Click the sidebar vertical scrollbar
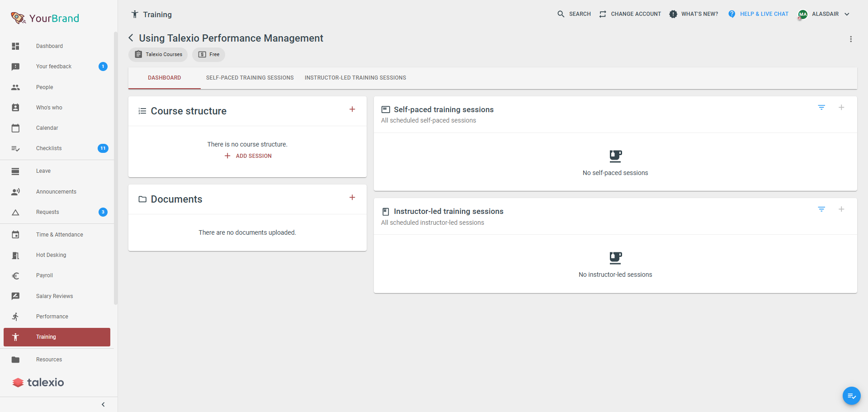 (116, 167)
